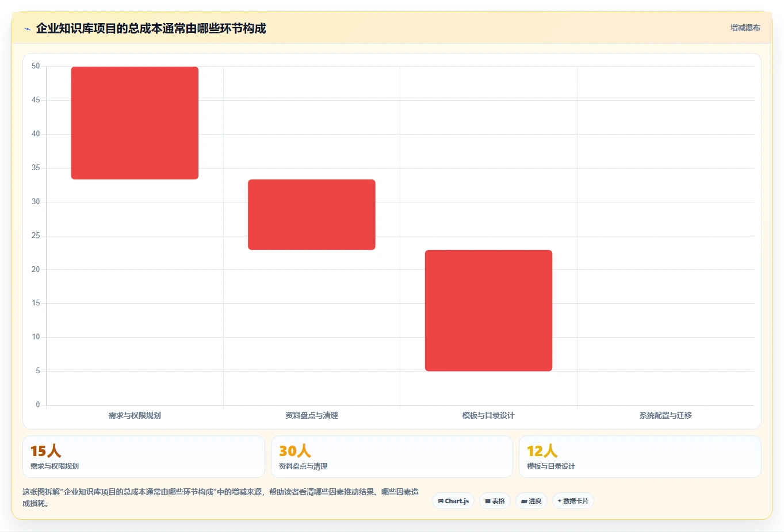Select the Chart.js tag pill
The height and width of the screenshot is (532, 784).
453,501
